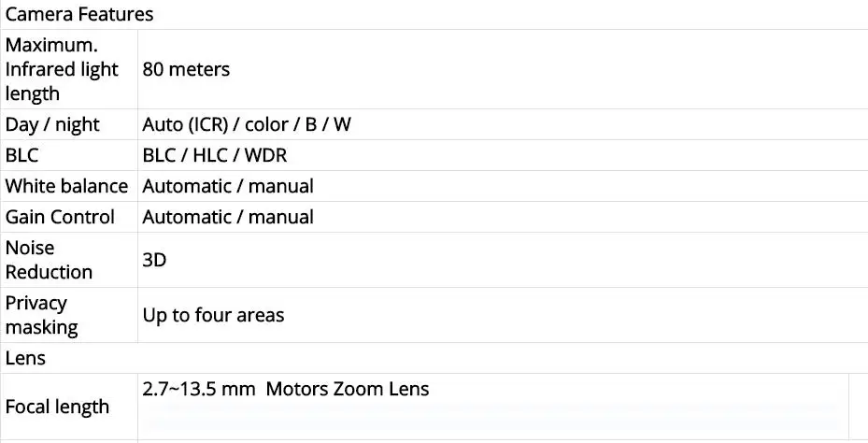Select the Privacy masking label
Viewport: 868px width, 443px height.
coord(41,315)
